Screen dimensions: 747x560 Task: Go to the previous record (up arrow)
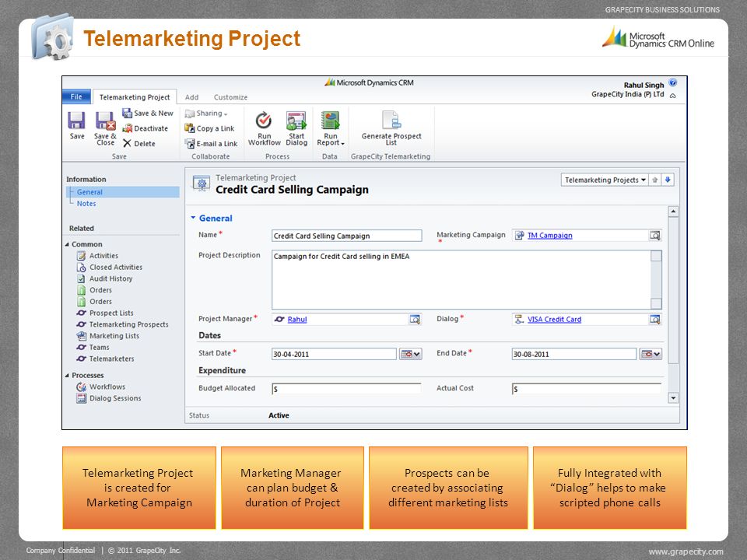tap(655, 180)
